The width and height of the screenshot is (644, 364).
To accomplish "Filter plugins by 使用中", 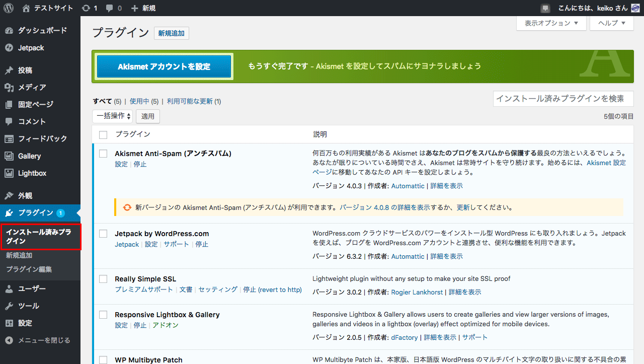I will coord(139,101).
